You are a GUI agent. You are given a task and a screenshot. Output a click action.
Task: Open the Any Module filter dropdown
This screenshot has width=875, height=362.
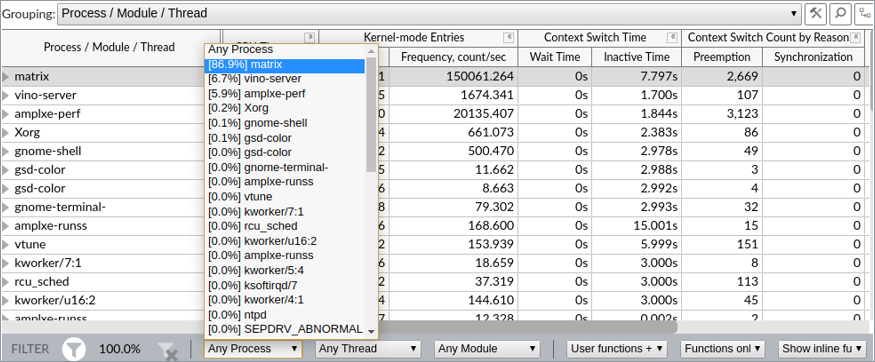click(487, 349)
